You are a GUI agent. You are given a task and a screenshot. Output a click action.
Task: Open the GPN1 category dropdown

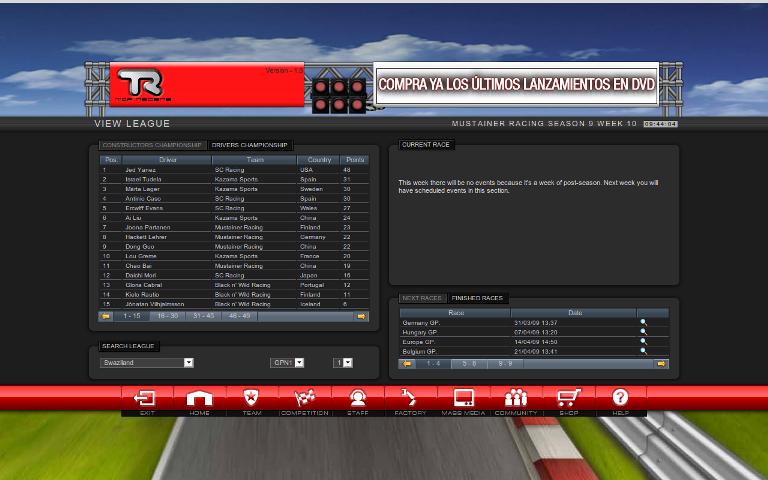[287, 363]
